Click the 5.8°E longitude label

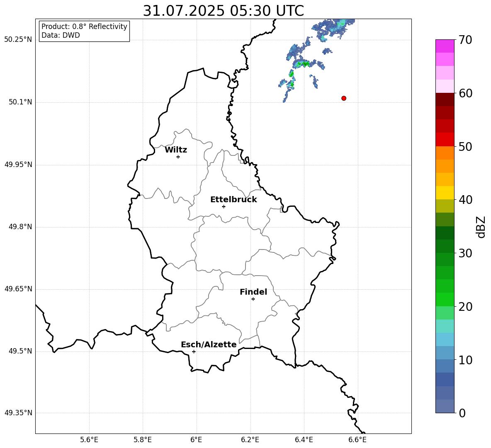point(143,440)
